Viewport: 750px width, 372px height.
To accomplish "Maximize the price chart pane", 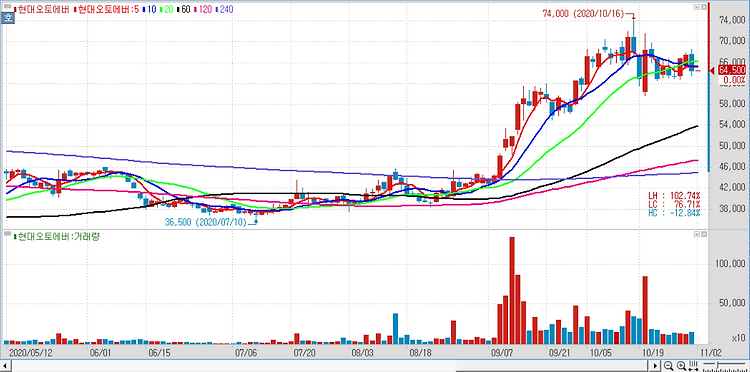I will coord(704,7).
